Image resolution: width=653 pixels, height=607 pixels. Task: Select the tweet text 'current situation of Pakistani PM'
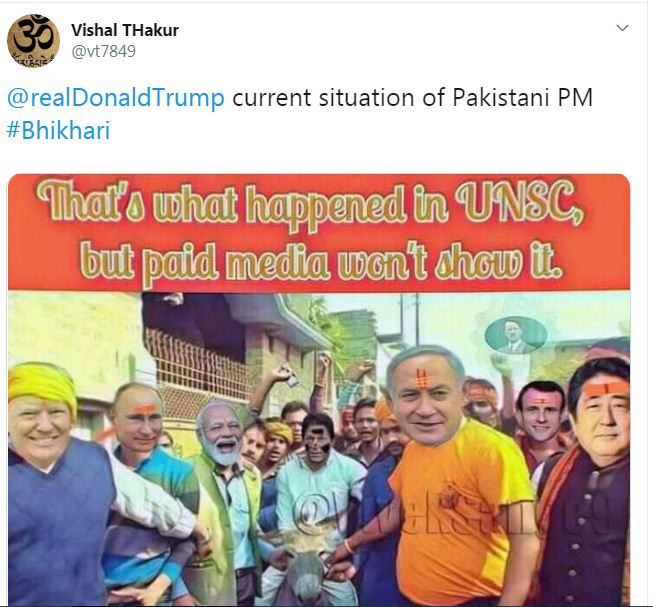[412, 98]
